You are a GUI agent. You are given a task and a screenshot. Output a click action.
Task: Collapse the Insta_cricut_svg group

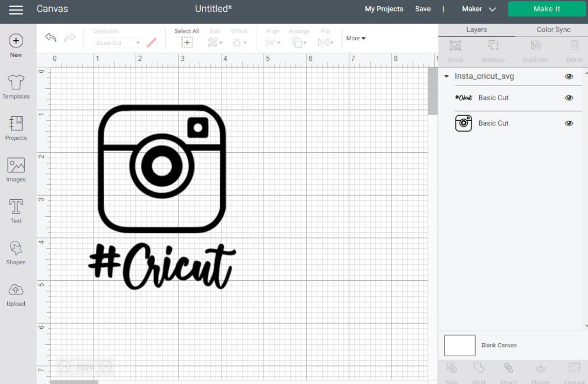446,76
